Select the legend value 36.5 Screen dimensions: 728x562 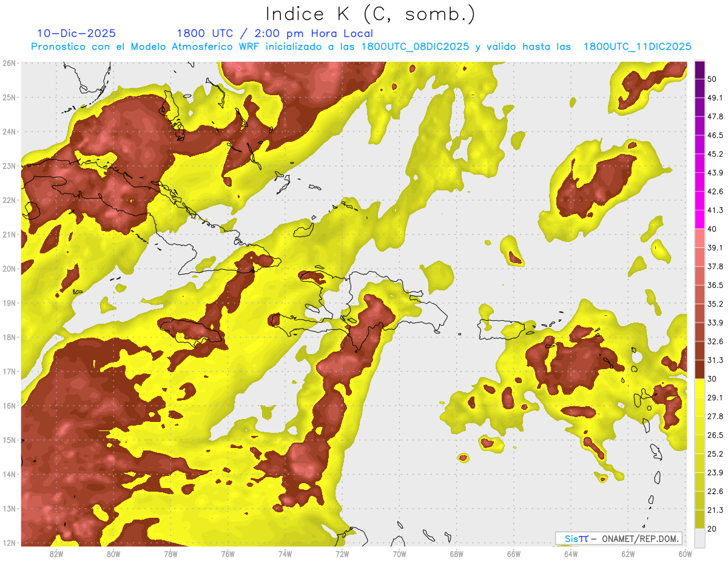pyautogui.click(x=715, y=286)
